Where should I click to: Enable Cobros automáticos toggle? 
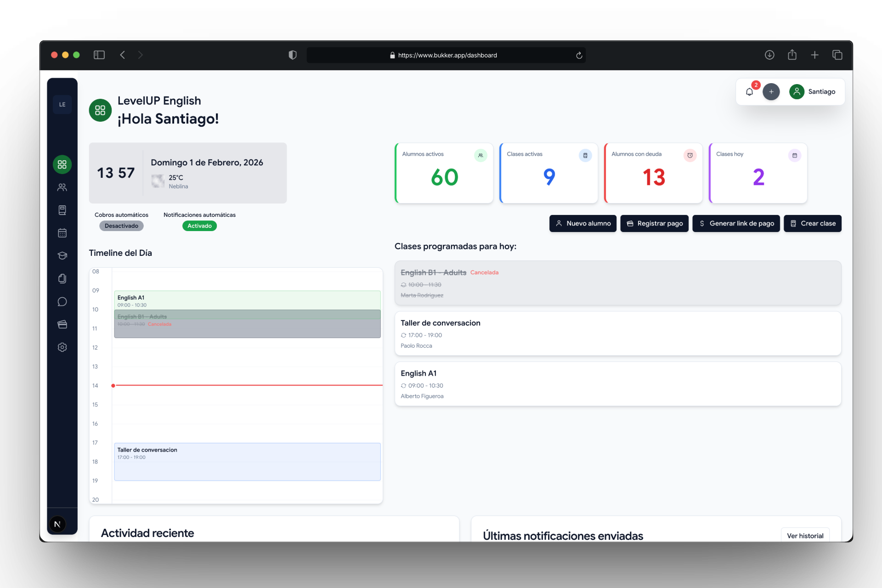tap(121, 226)
